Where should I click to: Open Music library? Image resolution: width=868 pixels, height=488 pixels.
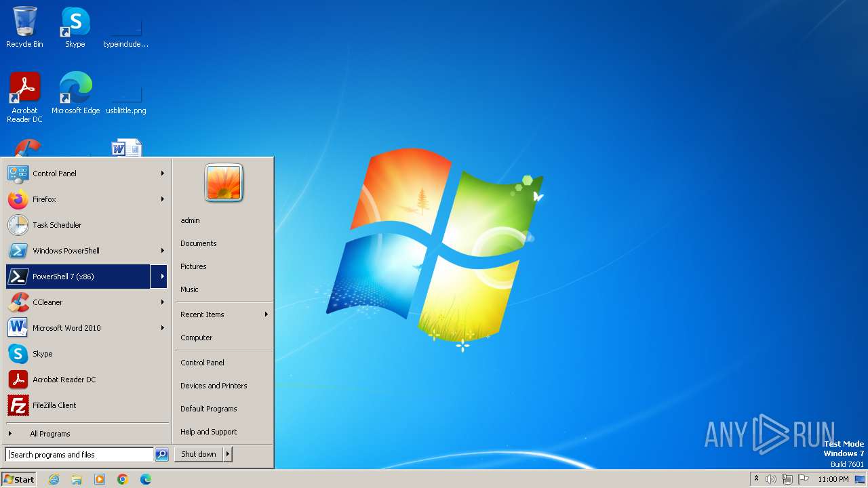click(x=224, y=289)
